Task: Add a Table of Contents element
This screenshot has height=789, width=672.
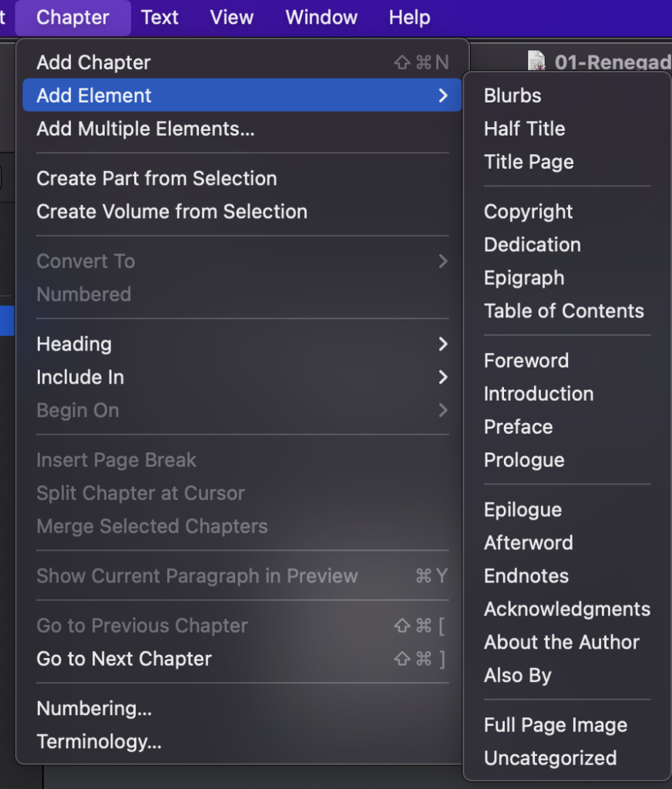Action: click(563, 311)
